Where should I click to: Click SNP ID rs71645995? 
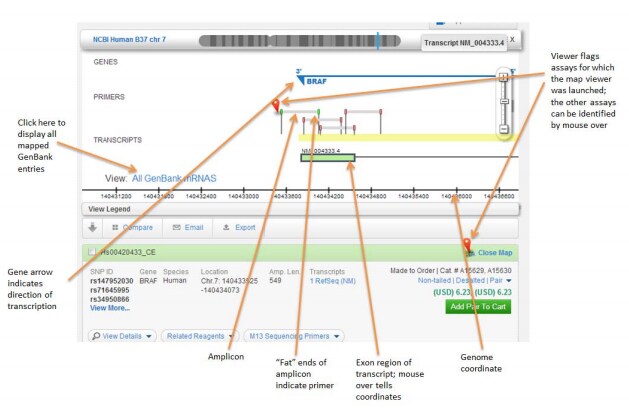(x=110, y=290)
